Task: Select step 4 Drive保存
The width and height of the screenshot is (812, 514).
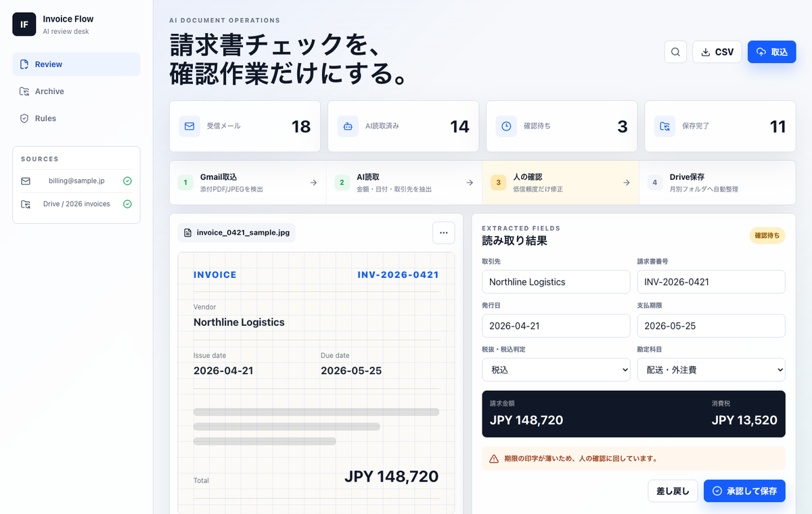Action: tap(717, 183)
